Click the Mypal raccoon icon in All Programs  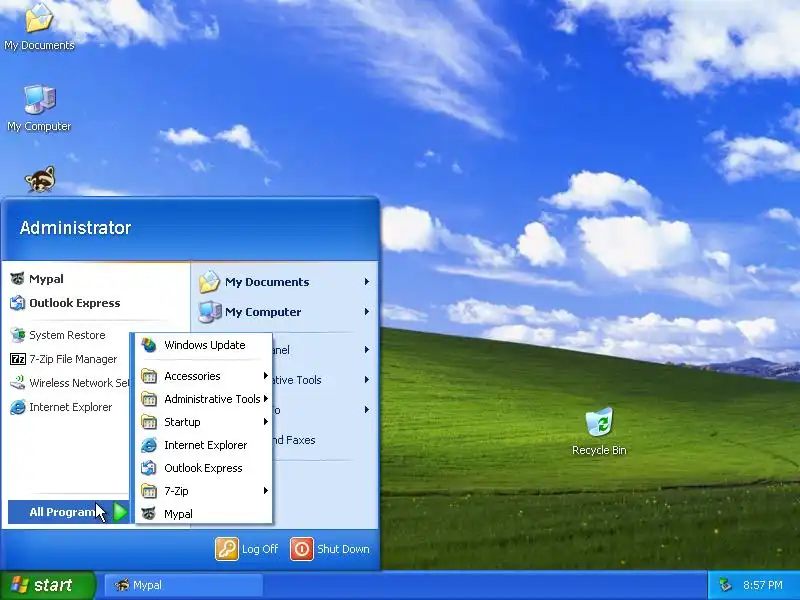click(x=148, y=514)
